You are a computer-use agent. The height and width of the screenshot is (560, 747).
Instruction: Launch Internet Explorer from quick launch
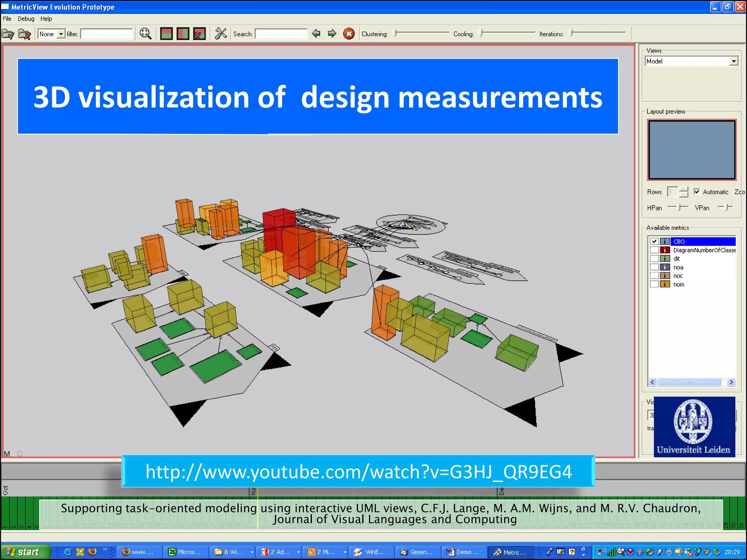(67, 552)
